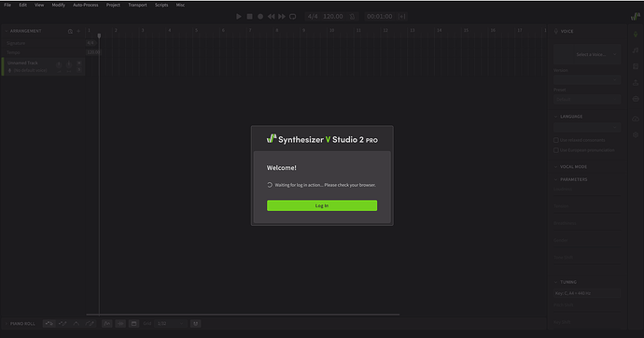Open the dictionary book icon in sidebar
Image resolution: width=644 pixels, height=338 pixels.
(x=636, y=66)
